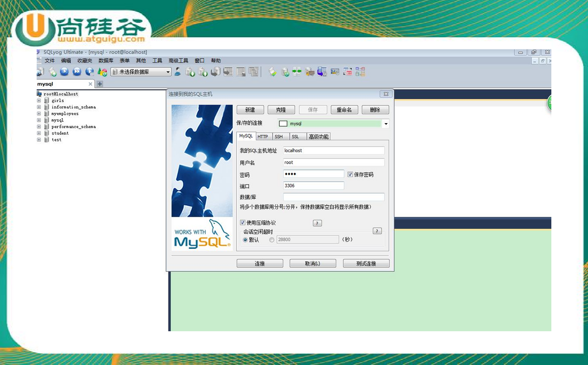Open the Import External Data truck icon
This screenshot has width=588, height=365.
tap(310, 71)
